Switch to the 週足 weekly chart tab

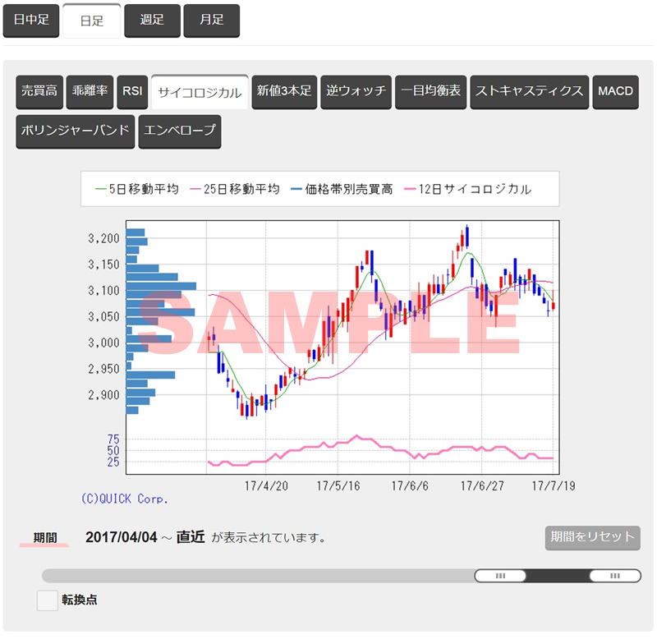click(152, 21)
